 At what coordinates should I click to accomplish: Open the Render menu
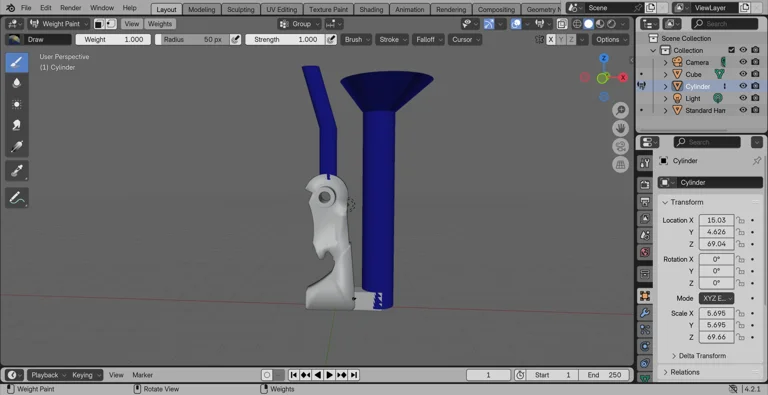coord(71,8)
